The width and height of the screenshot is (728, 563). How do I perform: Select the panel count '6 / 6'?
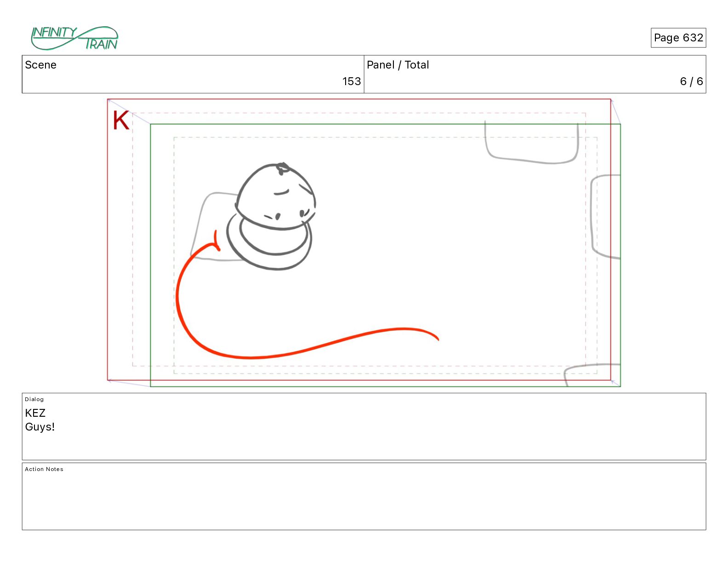(691, 81)
